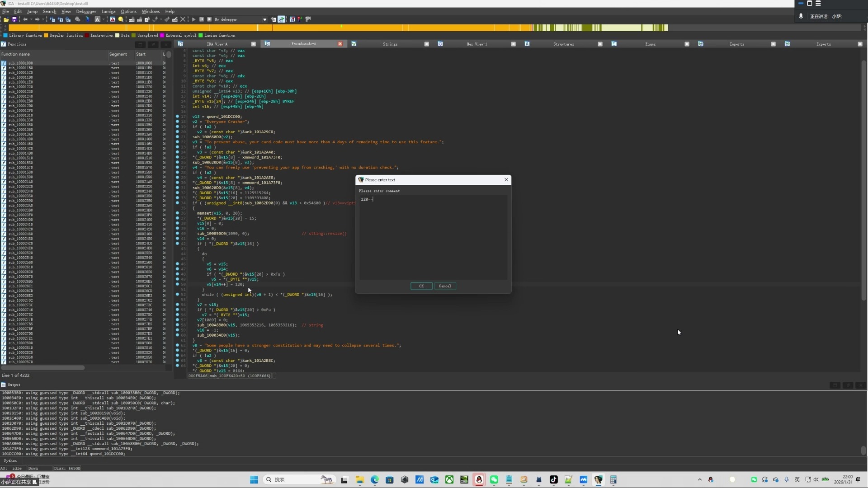Click the text view 'A' toolbar icon
Image resolution: width=868 pixels, height=488 pixels.
[x=97, y=19]
